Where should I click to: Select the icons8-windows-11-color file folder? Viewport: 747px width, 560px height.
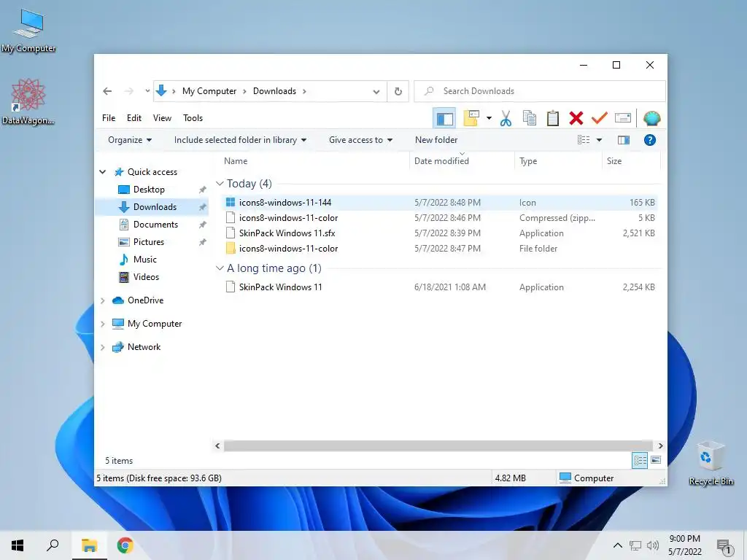coord(440,248)
